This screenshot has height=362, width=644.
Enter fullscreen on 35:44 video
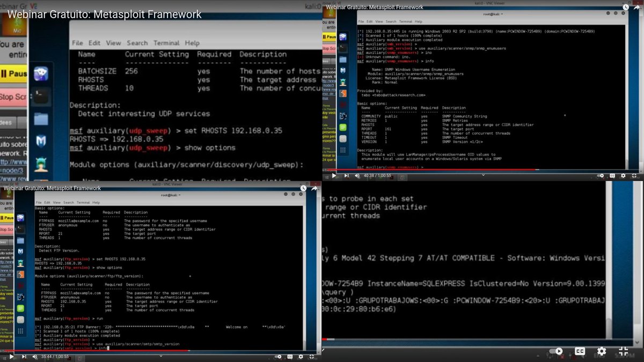tap(312, 356)
